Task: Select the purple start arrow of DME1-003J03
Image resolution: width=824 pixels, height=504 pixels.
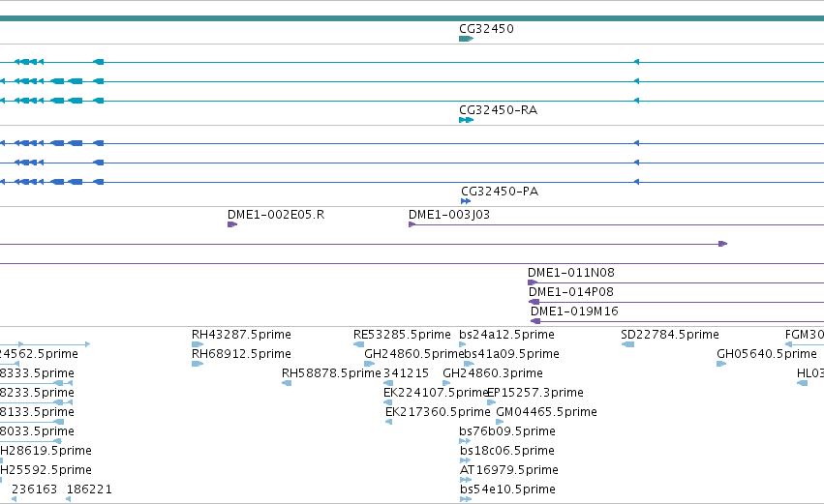Action: [x=412, y=224]
